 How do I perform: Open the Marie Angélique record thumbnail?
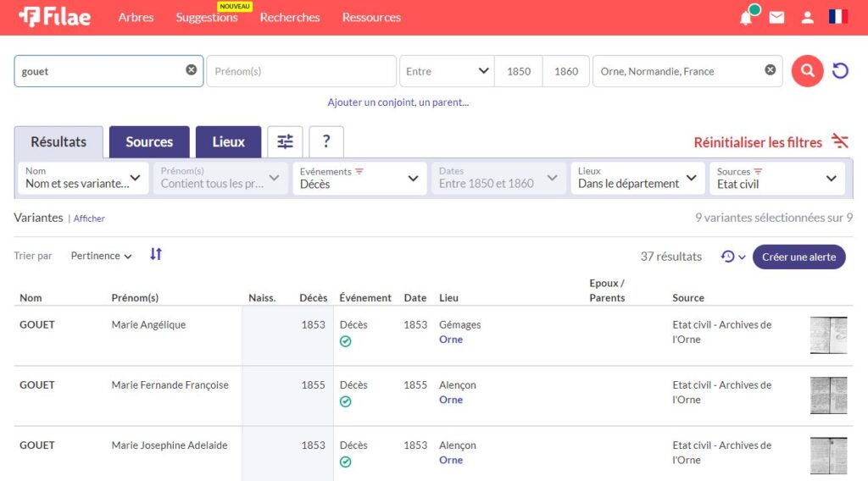click(828, 335)
